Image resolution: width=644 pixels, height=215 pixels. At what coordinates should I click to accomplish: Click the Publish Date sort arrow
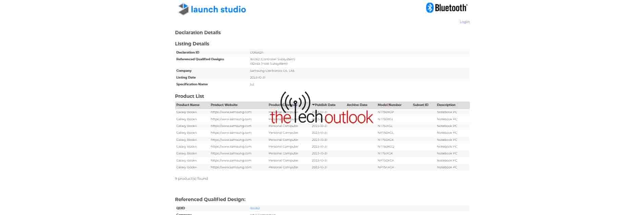click(313, 105)
